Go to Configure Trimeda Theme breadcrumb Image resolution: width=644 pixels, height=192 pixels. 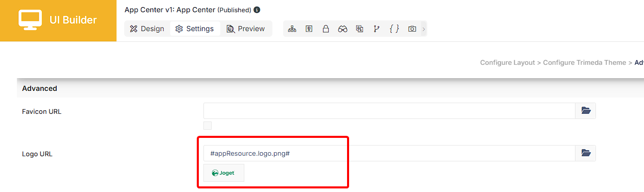584,62
